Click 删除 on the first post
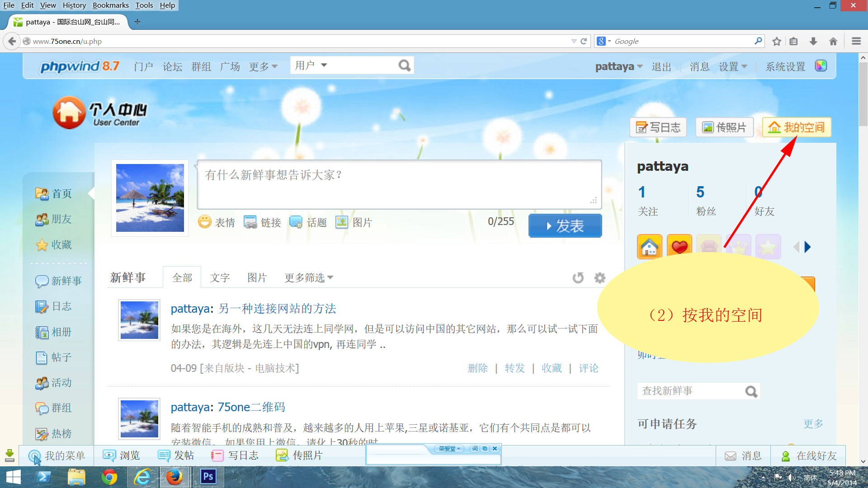Image resolution: width=868 pixels, height=488 pixels. [478, 368]
